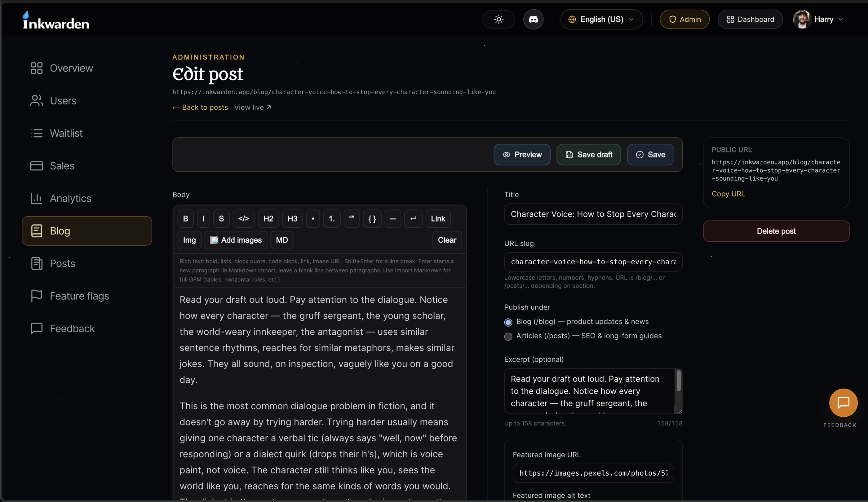Insert numbered list
The width and height of the screenshot is (868, 502).
pyautogui.click(x=332, y=219)
